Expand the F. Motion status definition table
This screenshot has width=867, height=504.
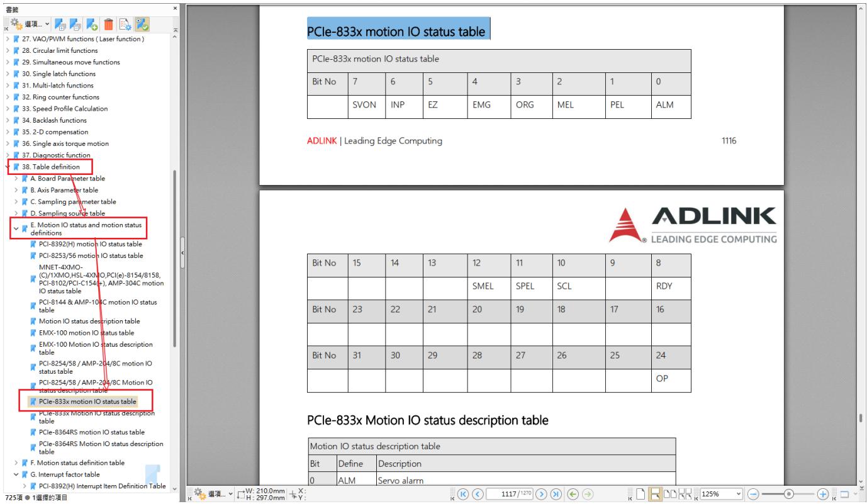coord(16,462)
